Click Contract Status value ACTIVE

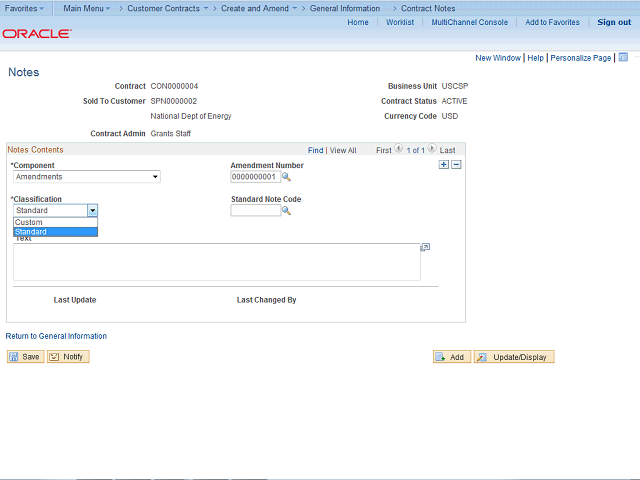(454, 101)
